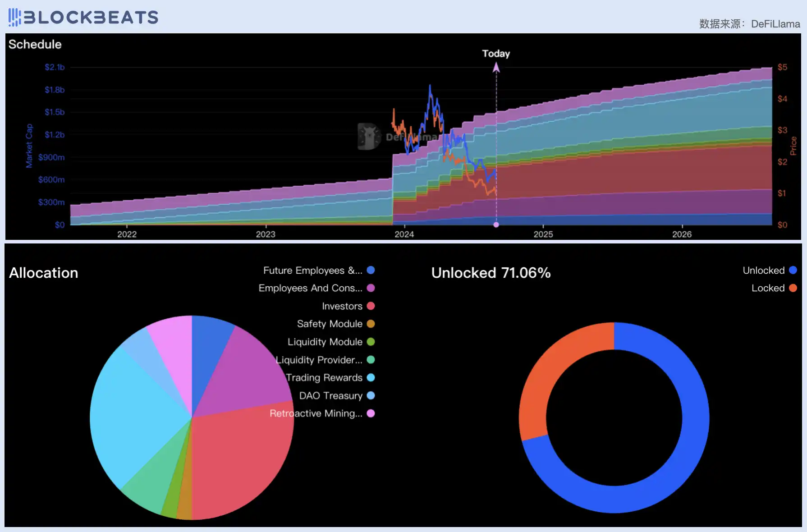Toggle Employees And Cons... legend entry
The width and height of the screenshot is (807, 532).
[310, 288]
